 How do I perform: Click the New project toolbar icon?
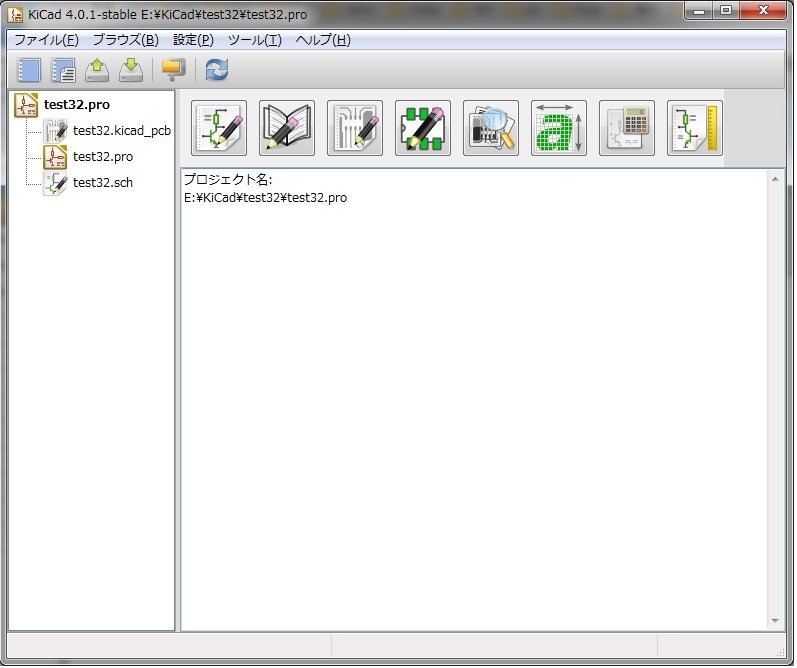pyautogui.click(x=29, y=70)
